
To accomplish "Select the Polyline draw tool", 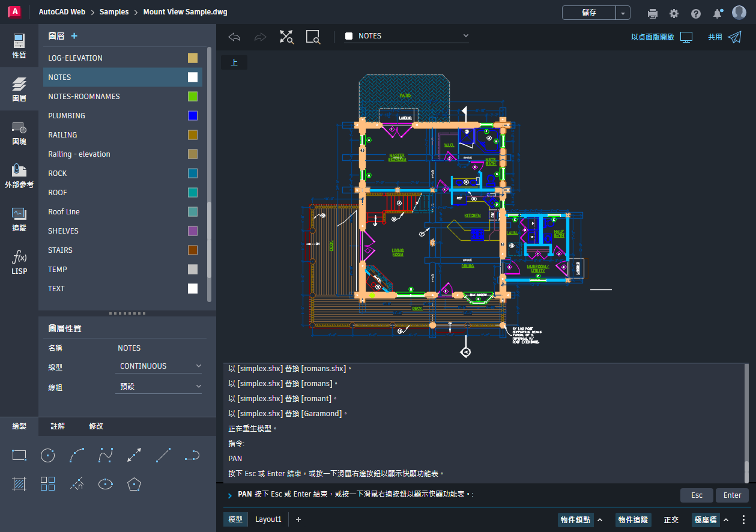I will (x=192, y=455).
